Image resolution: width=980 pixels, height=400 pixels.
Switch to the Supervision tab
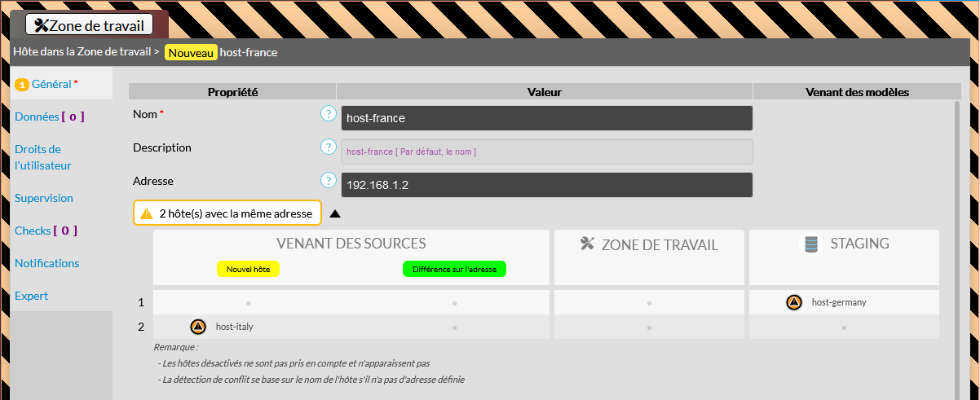click(61, 198)
